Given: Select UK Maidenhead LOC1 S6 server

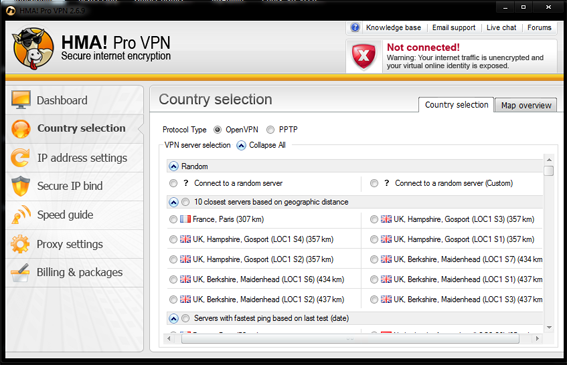Looking at the screenshot, I should pos(173,279).
